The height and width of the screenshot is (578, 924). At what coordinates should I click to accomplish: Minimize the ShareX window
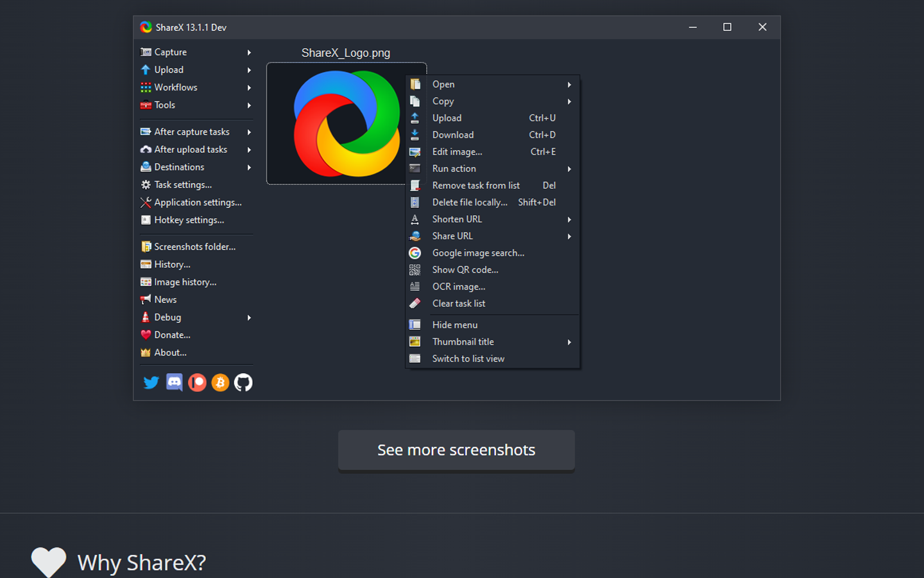(x=693, y=27)
